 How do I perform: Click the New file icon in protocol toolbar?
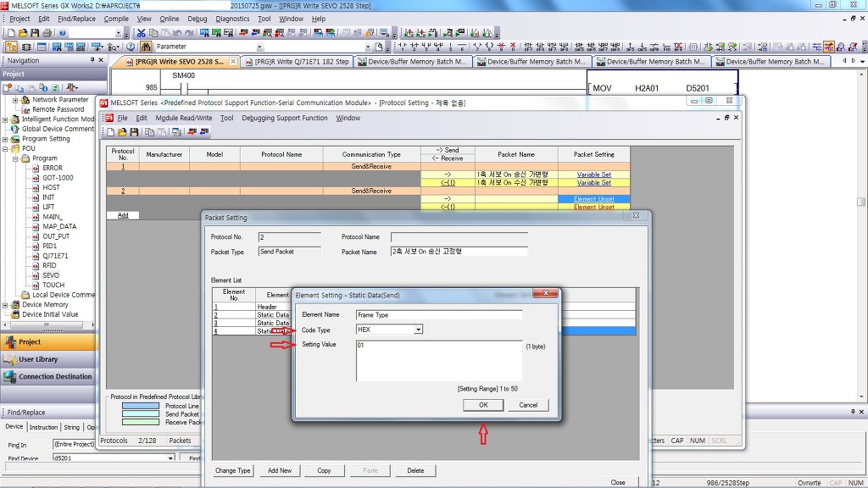pos(111,132)
